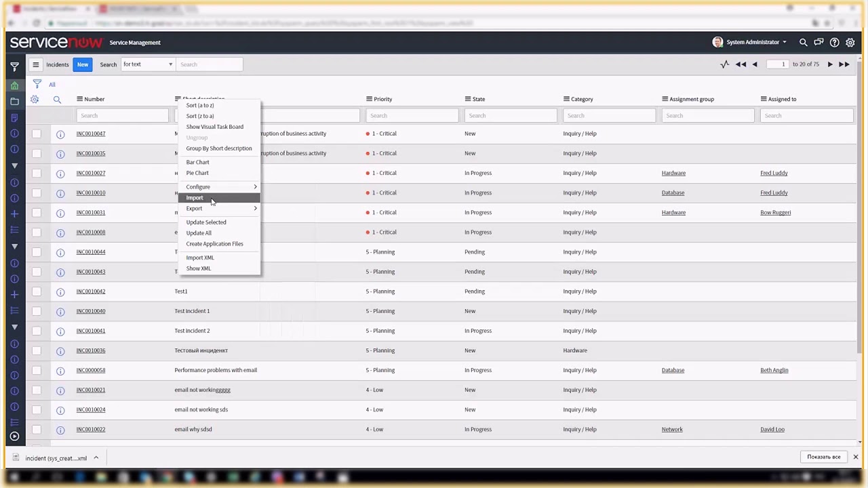Image resolution: width=868 pixels, height=488 pixels.
Task: Preview record INC0010044 with info icon
Action: (60, 252)
